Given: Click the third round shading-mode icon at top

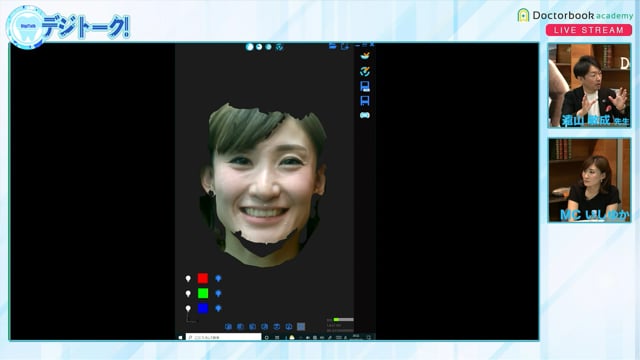Looking at the screenshot, I should click(269, 47).
